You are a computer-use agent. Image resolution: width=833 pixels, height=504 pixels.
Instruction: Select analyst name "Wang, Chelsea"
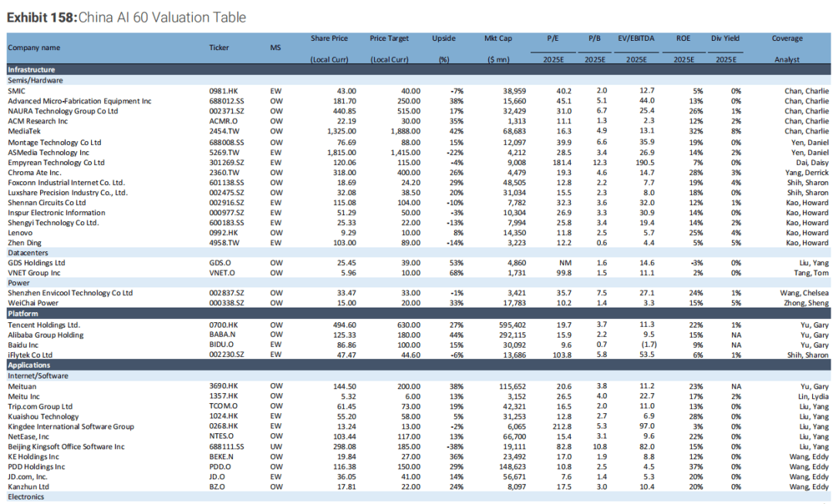point(804,293)
